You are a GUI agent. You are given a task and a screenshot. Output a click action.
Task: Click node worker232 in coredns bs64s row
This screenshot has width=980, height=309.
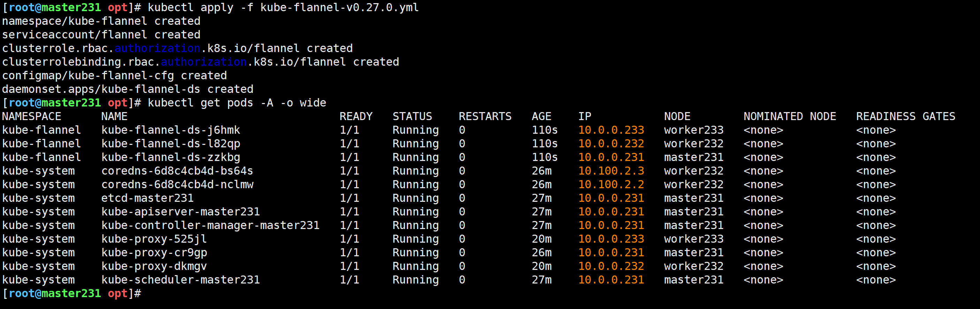(x=693, y=171)
